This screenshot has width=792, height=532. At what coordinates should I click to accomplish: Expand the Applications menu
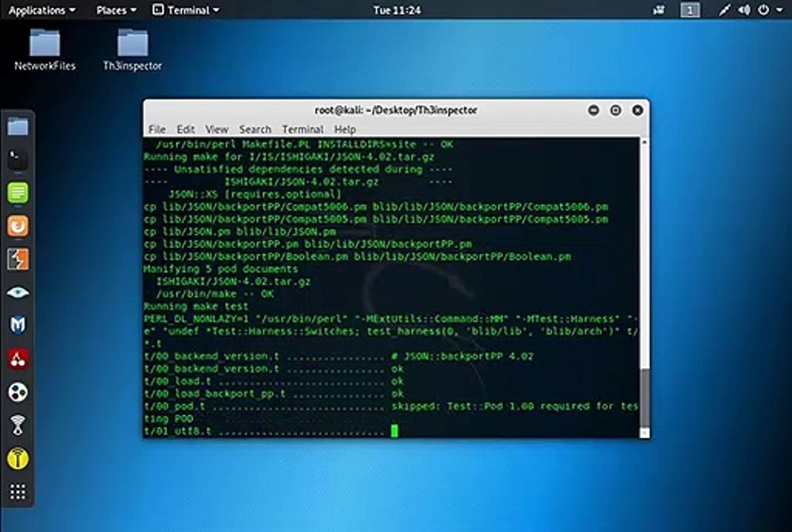[42, 10]
